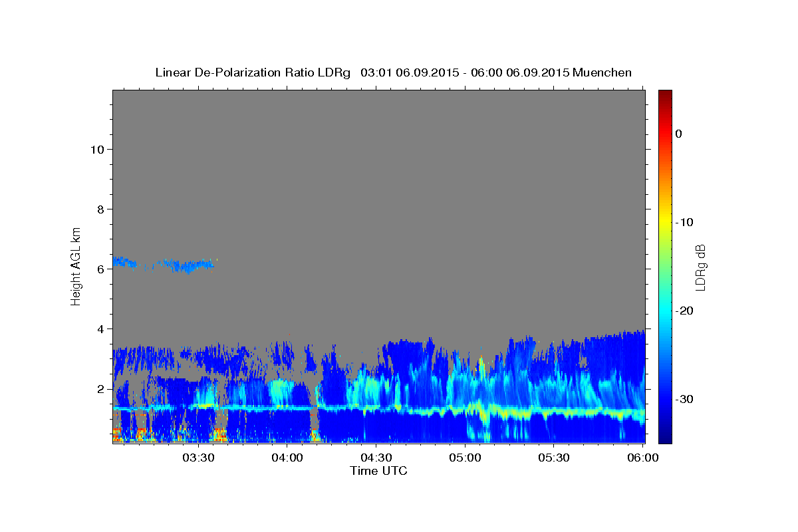The width and height of the screenshot is (798, 532).
Task: Click the height tick label 10
Action: pyautogui.click(x=96, y=149)
